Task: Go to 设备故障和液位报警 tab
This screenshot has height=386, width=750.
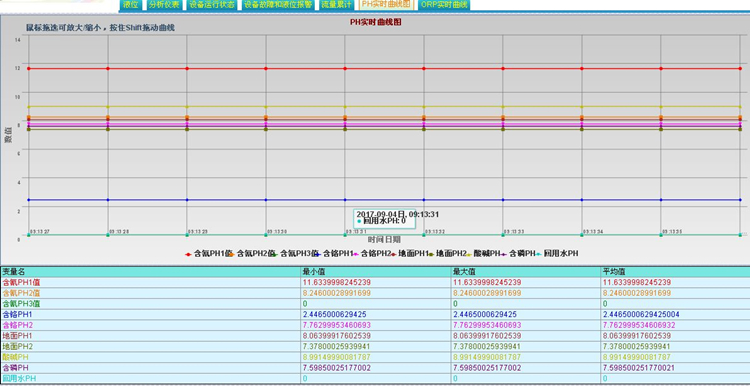Action: click(x=277, y=5)
